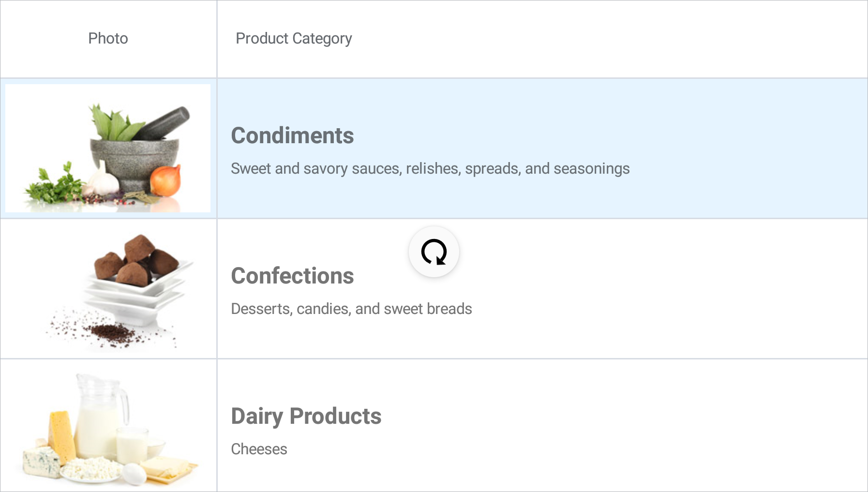
Task: Select the Confections category title
Action: point(292,276)
